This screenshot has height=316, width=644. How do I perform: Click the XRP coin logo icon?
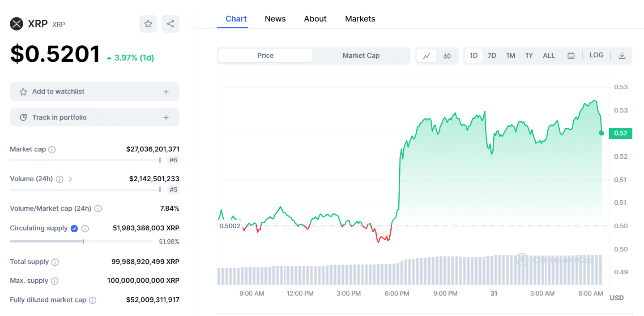point(17,24)
